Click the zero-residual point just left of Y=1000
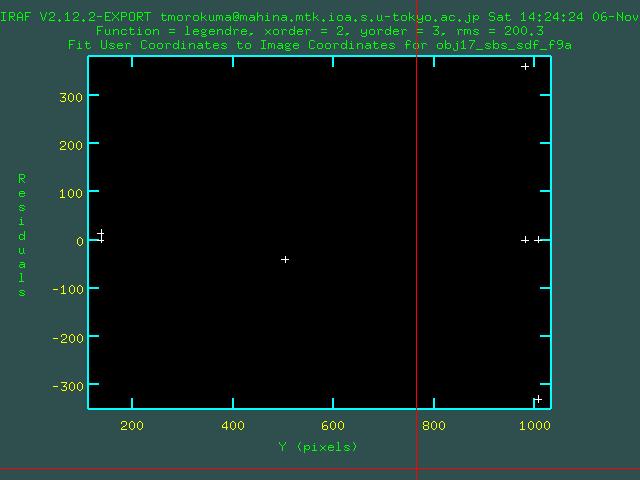Image resolution: width=640 pixels, height=480 pixels. tap(525, 240)
